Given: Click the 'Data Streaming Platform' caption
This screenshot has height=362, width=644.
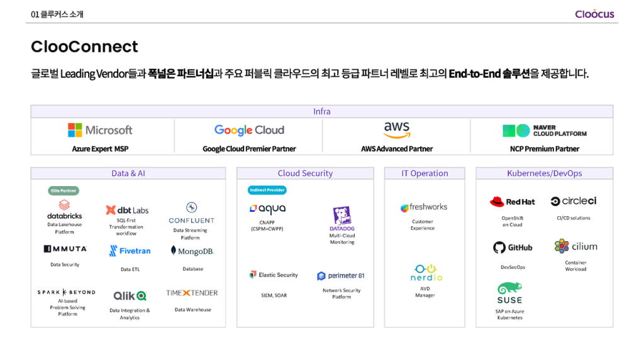Looking at the screenshot, I should [190, 234].
